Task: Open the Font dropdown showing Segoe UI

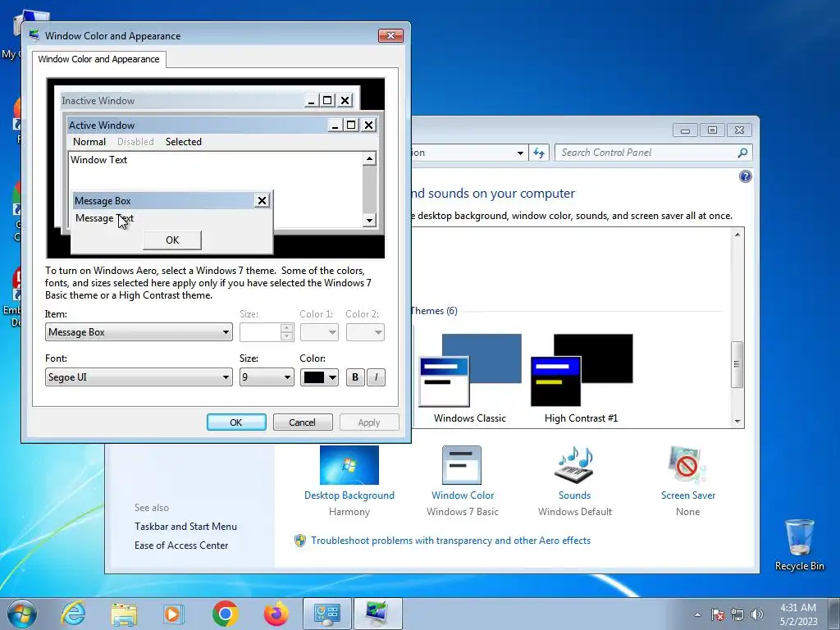Action: (139, 377)
